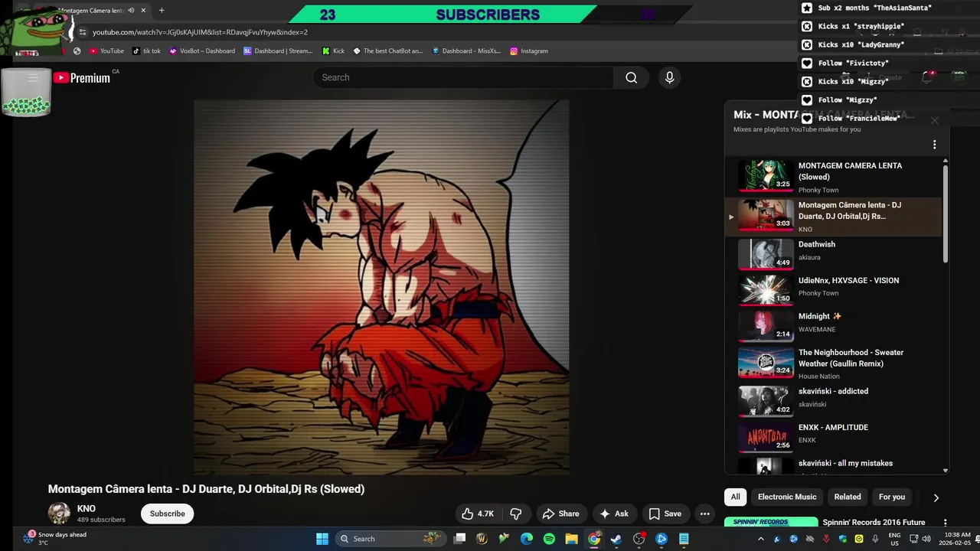
Task: Open the clock showing 10:38 AM
Action: [957, 539]
